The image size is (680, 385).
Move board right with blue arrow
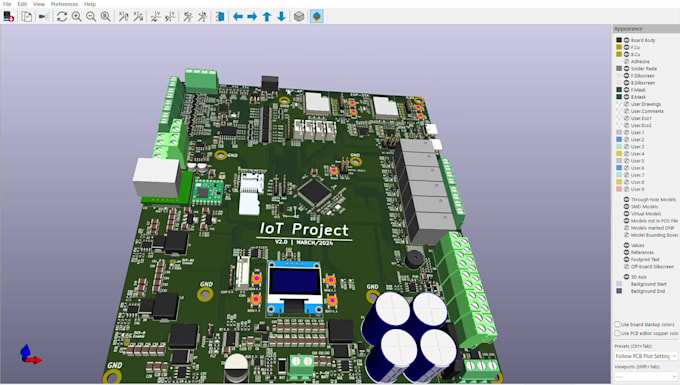tap(252, 16)
